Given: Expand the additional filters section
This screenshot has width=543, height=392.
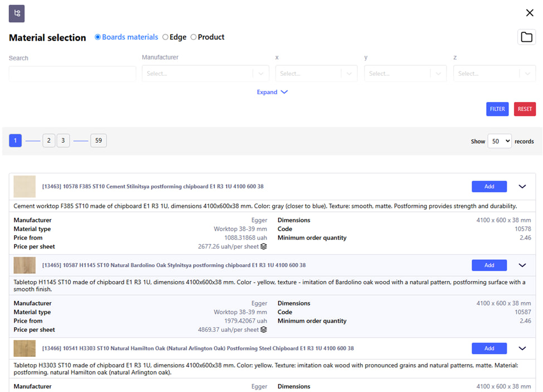Looking at the screenshot, I should [272, 92].
